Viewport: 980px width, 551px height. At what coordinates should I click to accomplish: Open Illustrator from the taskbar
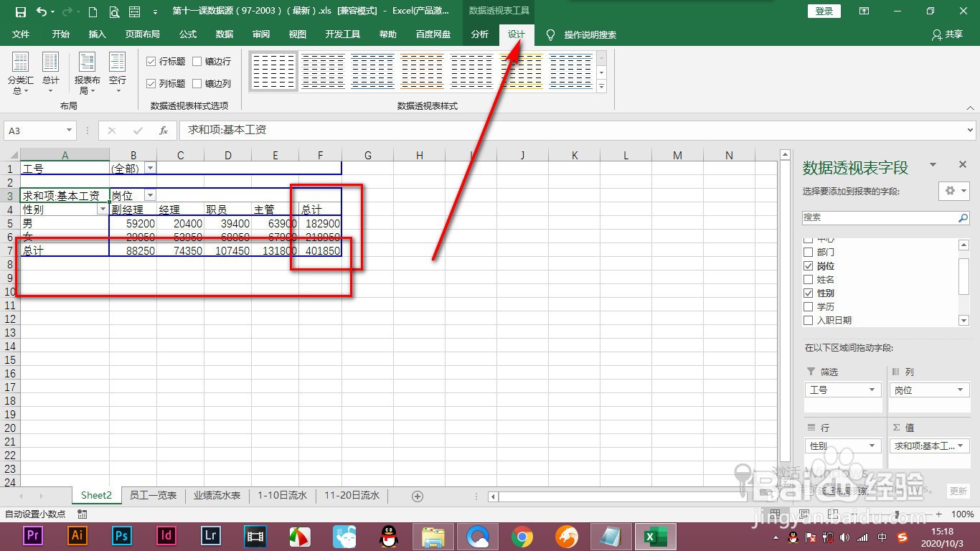click(x=77, y=536)
